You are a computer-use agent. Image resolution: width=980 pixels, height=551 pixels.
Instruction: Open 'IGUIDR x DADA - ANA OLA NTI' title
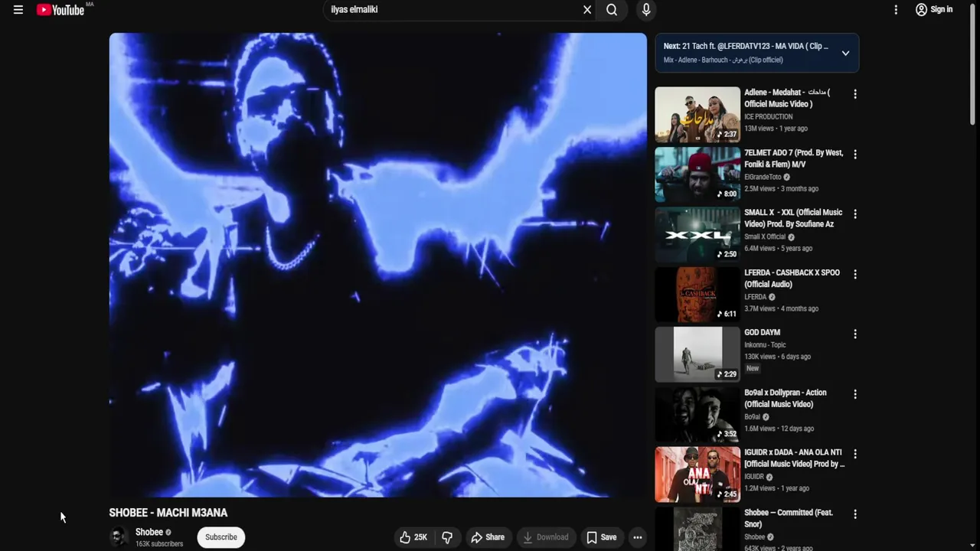click(795, 458)
